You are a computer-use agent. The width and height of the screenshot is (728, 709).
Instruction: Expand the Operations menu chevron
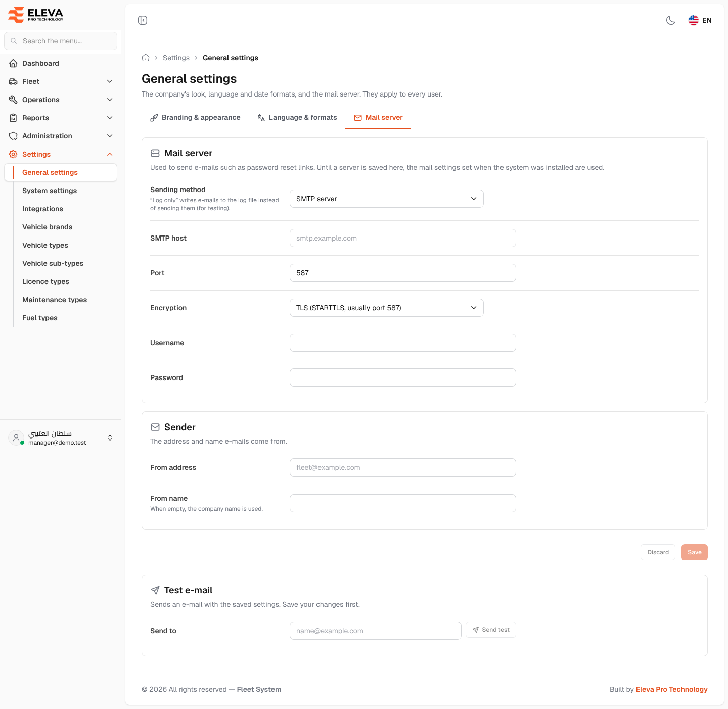coord(110,100)
